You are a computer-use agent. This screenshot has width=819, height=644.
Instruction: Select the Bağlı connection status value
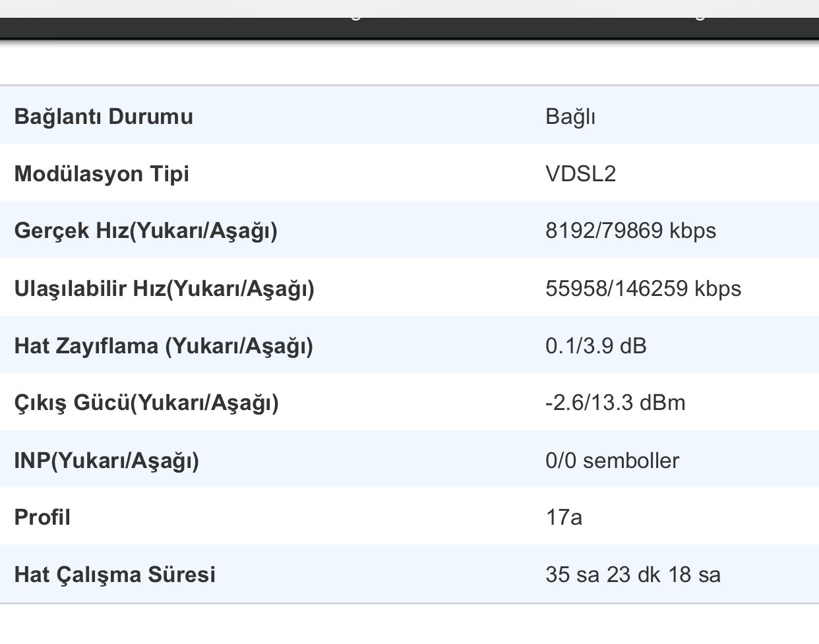[570, 117]
